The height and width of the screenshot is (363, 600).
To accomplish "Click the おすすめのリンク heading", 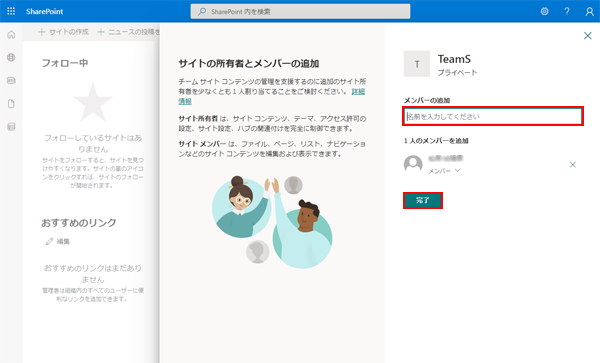I will (79, 223).
